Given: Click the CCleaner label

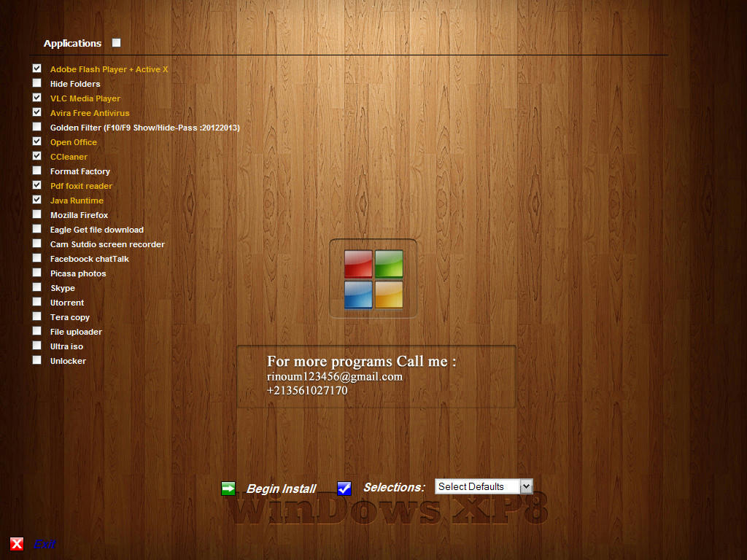Looking at the screenshot, I should click(x=69, y=157).
